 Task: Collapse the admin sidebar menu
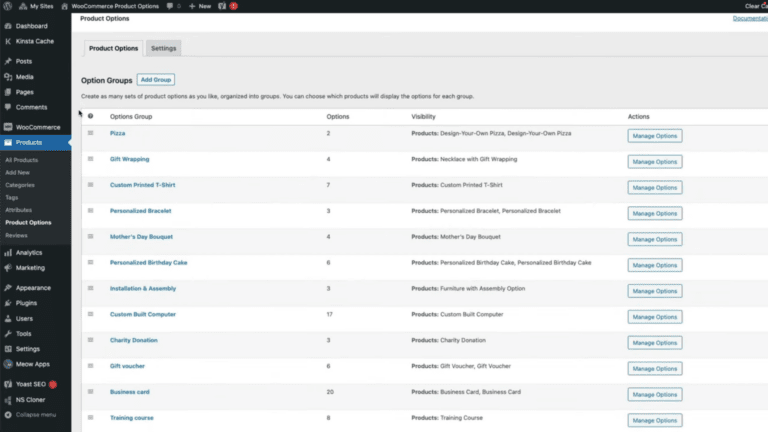coord(34,414)
